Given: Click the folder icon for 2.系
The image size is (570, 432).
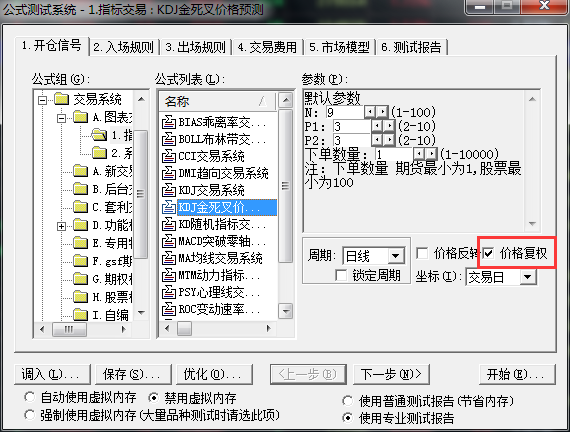Looking at the screenshot, I should pos(99,153).
